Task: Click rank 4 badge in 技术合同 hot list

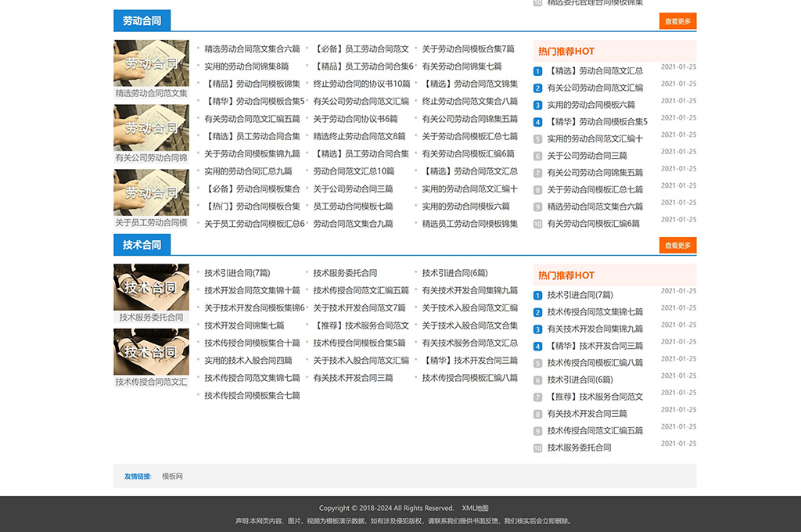Action: [x=537, y=346]
